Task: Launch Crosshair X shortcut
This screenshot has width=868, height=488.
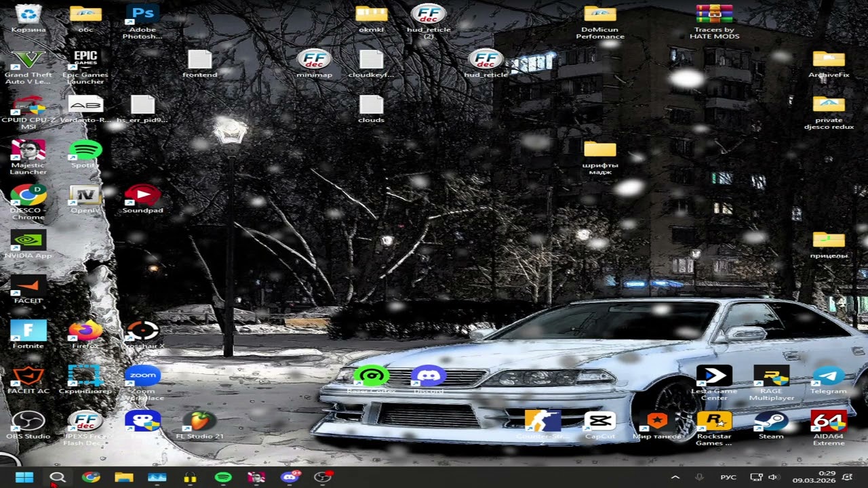Action: [142, 335]
